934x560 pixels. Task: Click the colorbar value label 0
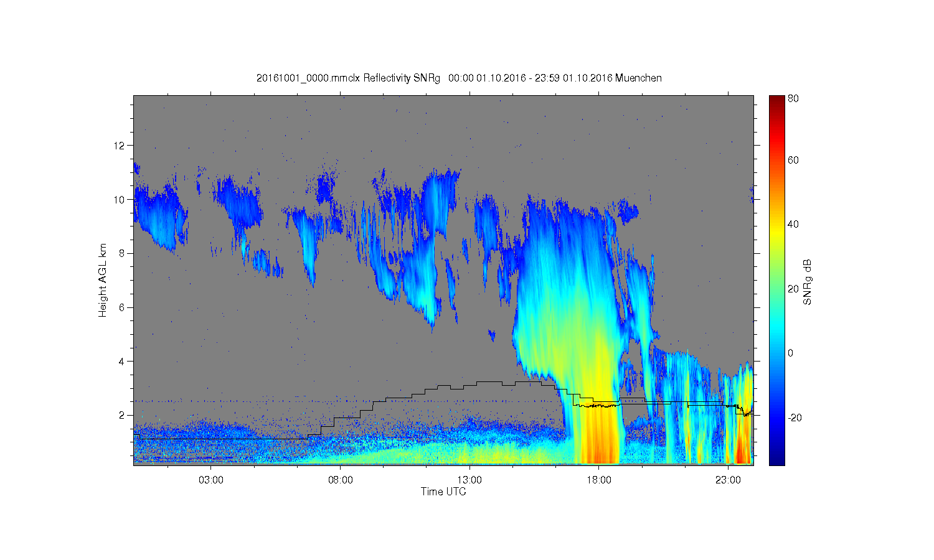click(x=790, y=353)
